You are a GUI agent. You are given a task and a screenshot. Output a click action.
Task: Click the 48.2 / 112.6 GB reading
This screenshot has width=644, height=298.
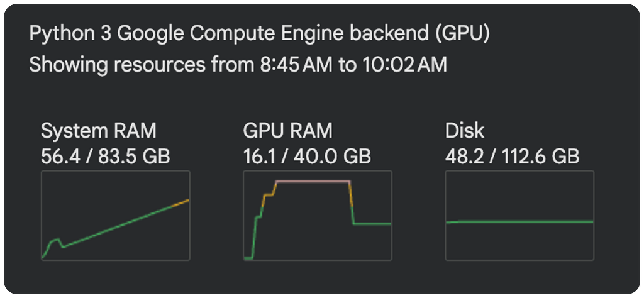pyautogui.click(x=512, y=157)
